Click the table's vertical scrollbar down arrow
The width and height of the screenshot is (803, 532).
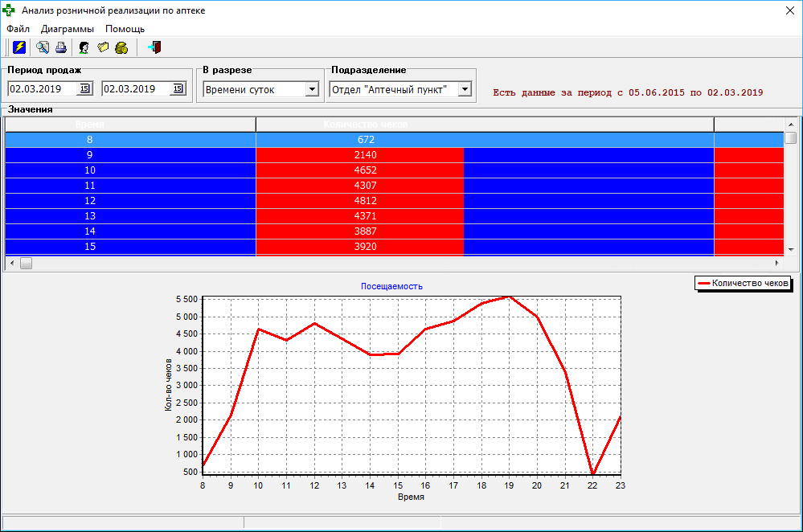791,249
